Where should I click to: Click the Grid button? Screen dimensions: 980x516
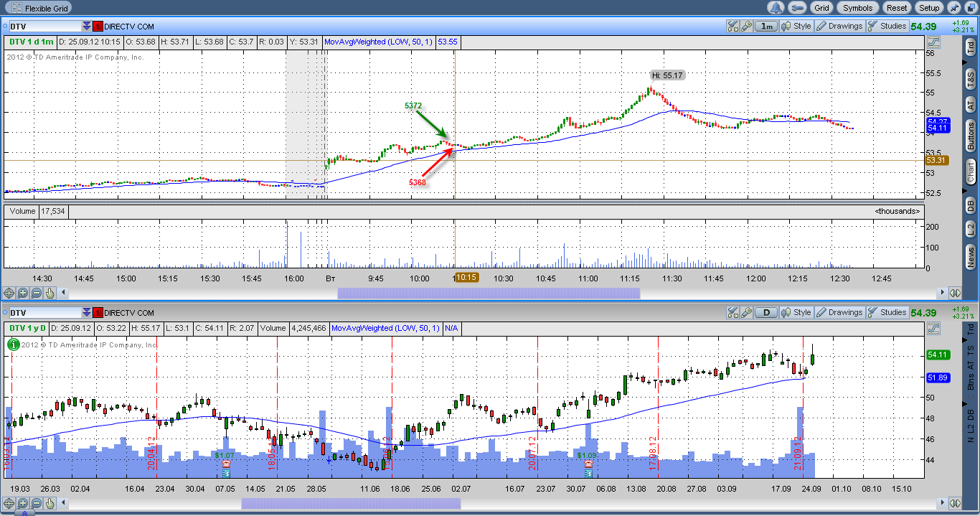[x=821, y=8]
